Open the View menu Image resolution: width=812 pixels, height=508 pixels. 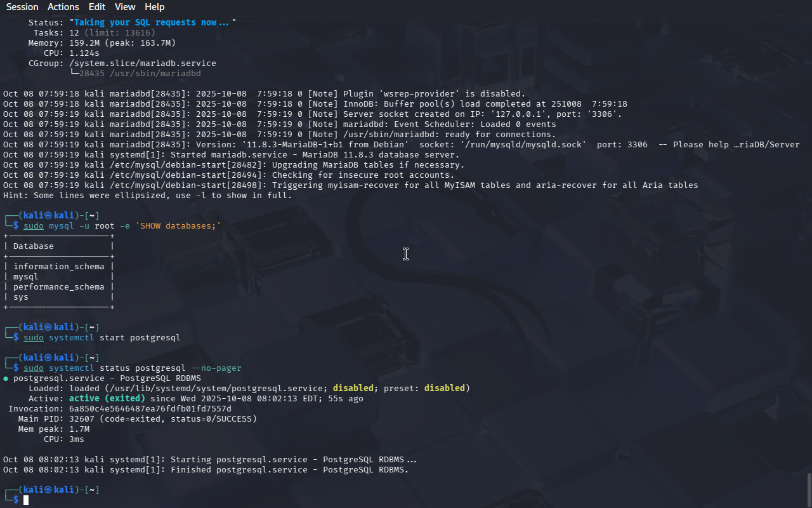pos(125,7)
